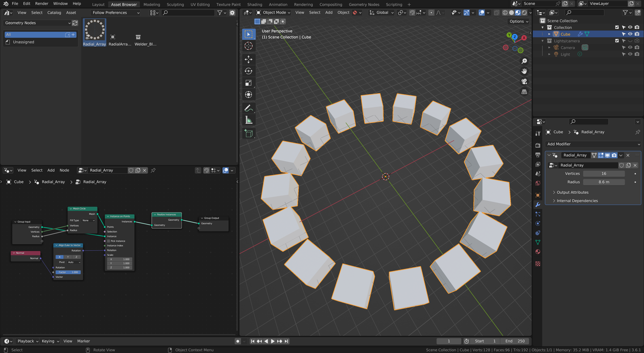Toggle modifier render display for Radial_Array
The height and width of the screenshot is (353, 644).
[x=614, y=155]
